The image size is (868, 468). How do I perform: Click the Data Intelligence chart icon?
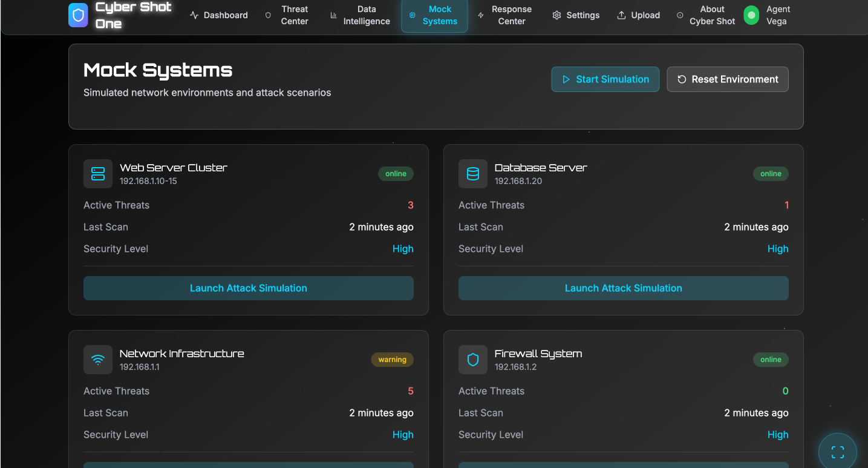(333, 15)
